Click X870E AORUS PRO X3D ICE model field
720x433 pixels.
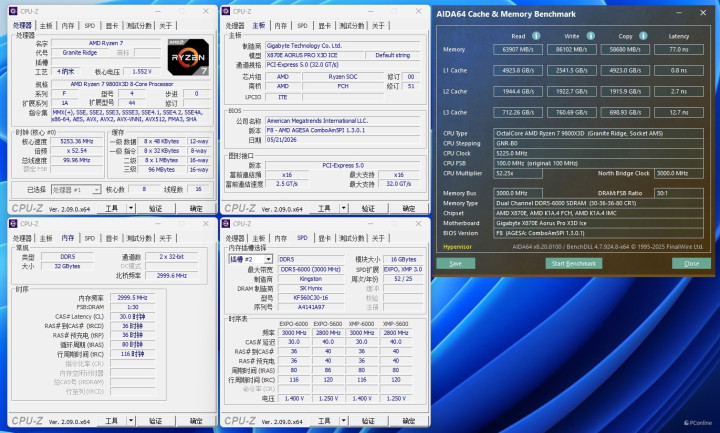pos(315,55)
